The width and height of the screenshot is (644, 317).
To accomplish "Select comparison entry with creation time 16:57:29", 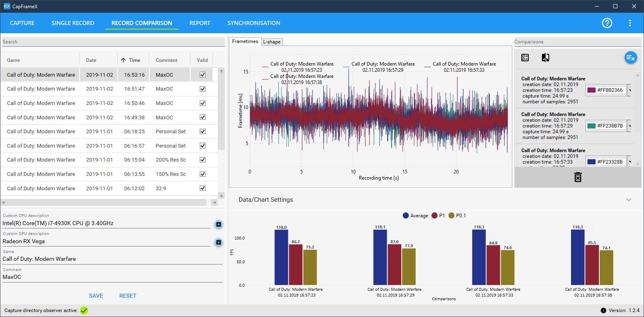I will (575, 126).
